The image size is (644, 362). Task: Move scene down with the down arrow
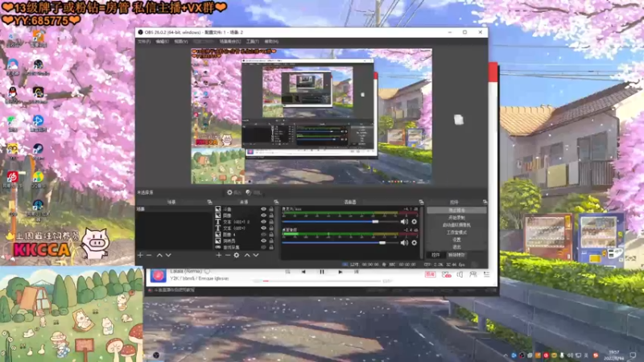pyautogui.click(x=168, y=255)
